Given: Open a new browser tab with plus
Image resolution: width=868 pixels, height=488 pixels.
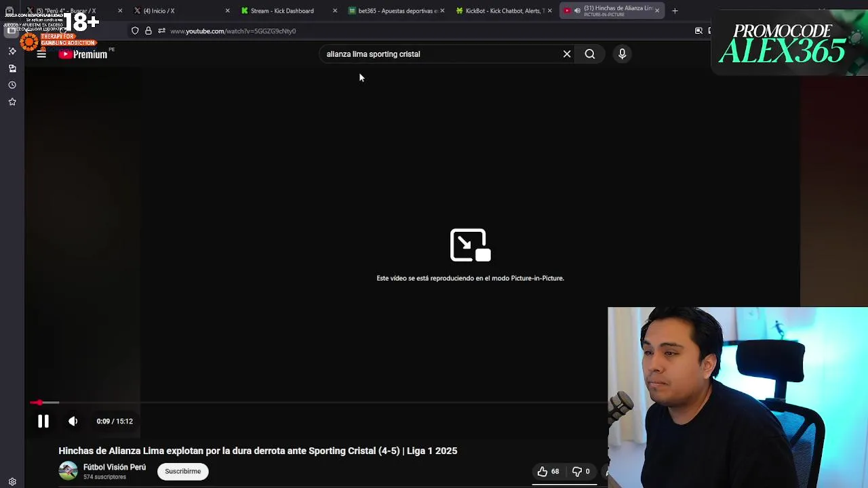Looking at the screenshot, I should click(x=675, y=11).
